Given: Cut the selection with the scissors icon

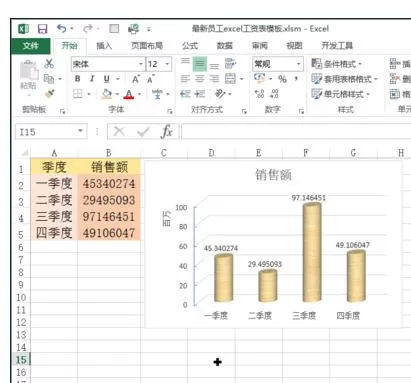Looking at the screenshot, I should (49, 64).
